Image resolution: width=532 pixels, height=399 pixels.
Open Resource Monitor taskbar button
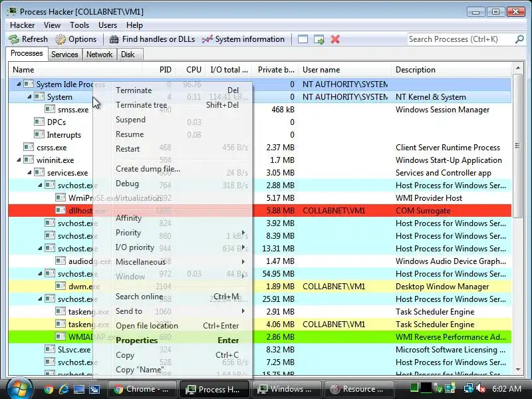click(x=360, y=389)
